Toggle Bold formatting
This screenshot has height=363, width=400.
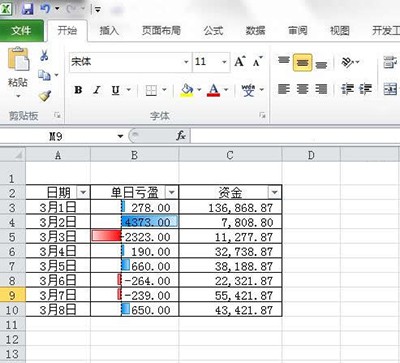click(x=78, y=90)
